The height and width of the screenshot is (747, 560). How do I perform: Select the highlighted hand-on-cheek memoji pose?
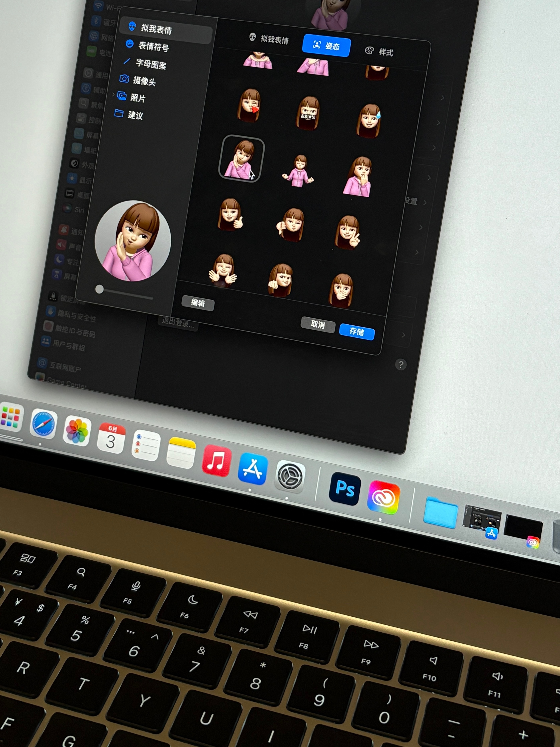pyautogui.click(x=241, y=159)
